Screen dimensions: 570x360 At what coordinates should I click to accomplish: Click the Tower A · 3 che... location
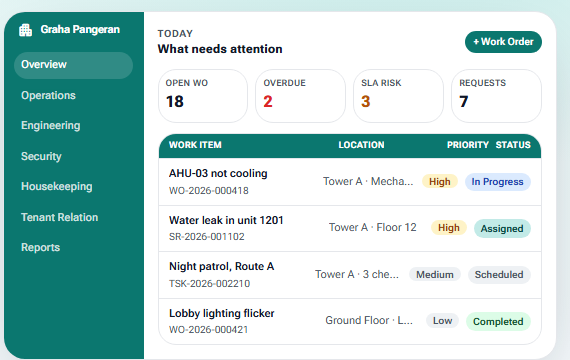pos(357,274)
